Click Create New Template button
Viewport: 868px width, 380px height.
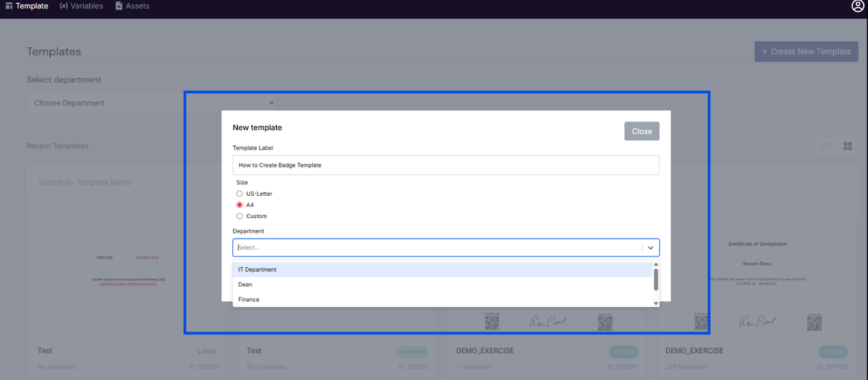pos(807,51)
